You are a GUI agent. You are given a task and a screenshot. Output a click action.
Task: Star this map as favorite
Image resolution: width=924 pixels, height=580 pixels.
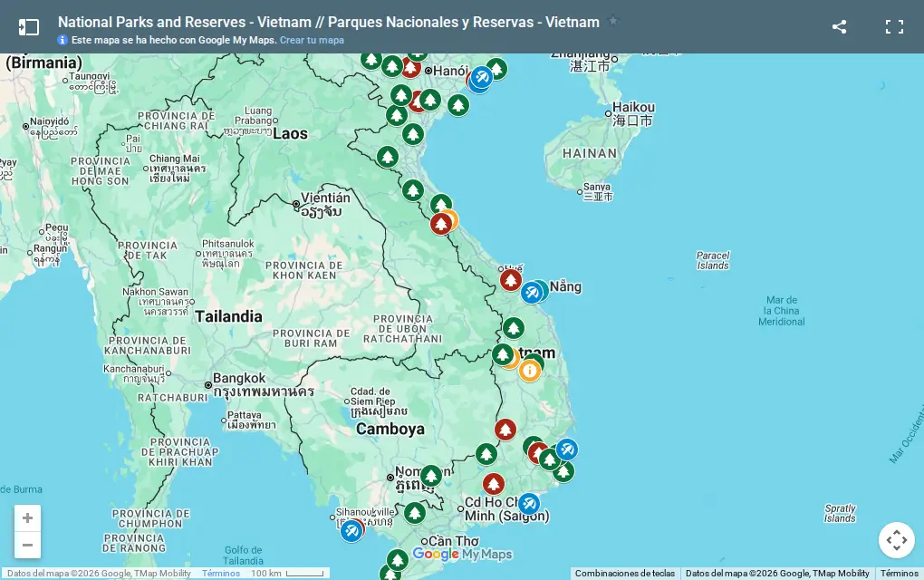(x=613, y=21)
